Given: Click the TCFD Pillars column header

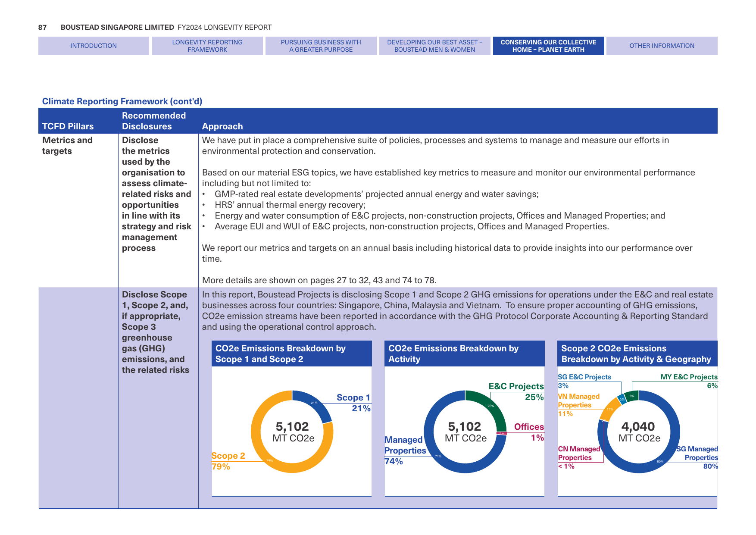Looking at the screenshot, I should tap(68, 126).
